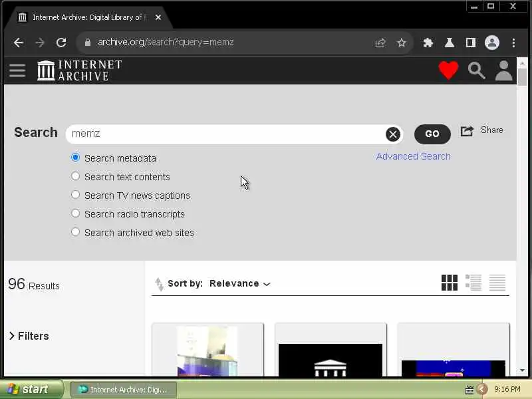Expand the hidden system tray icons
Image resolution: width=532 pixels, height=399 pixels.
pos(481,389)
